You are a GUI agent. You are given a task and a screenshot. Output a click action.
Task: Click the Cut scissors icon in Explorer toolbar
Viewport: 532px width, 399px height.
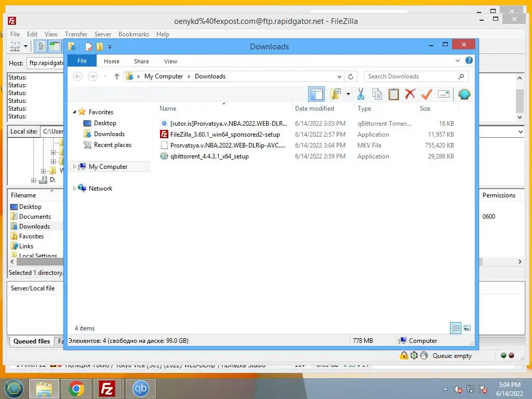click(361, 94)
